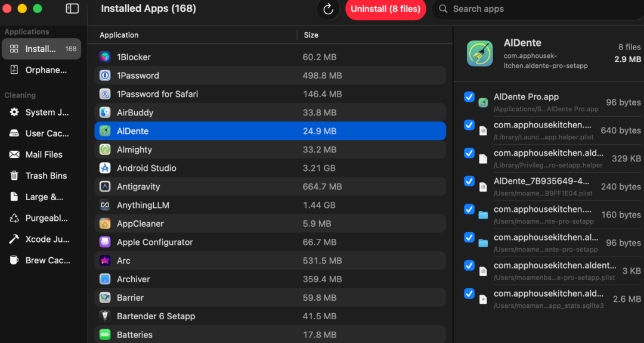Click the 1Password 498.8 MB size value
The image size is (644, 343).
pyautogui.click(x=323, y=76)
